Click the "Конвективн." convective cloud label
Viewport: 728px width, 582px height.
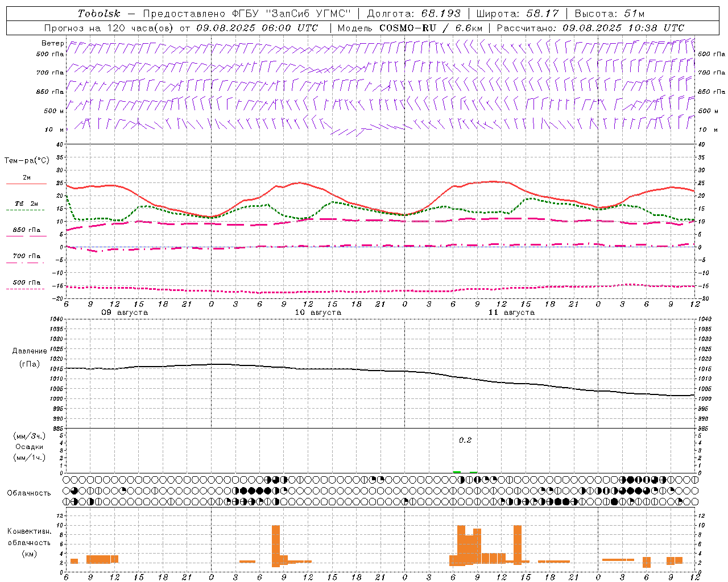(29, 531)
